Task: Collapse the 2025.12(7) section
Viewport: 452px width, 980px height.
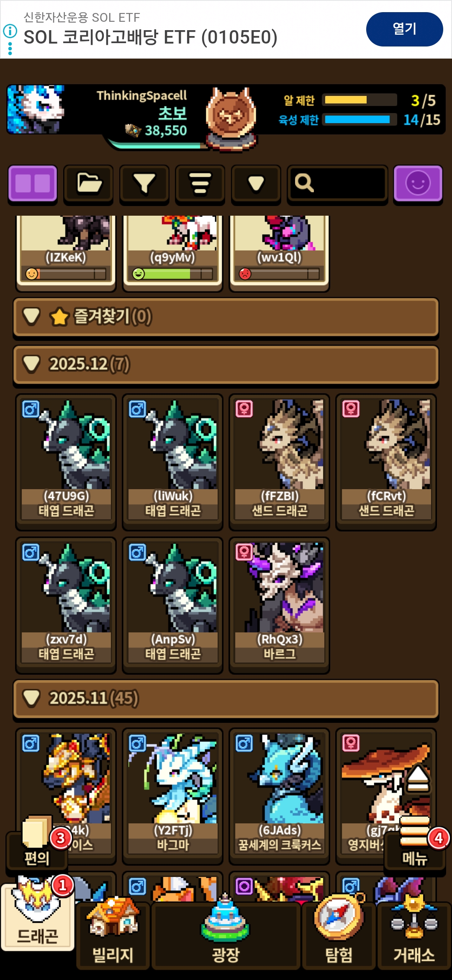Action: pyautogui.click(x=226, y=365)
